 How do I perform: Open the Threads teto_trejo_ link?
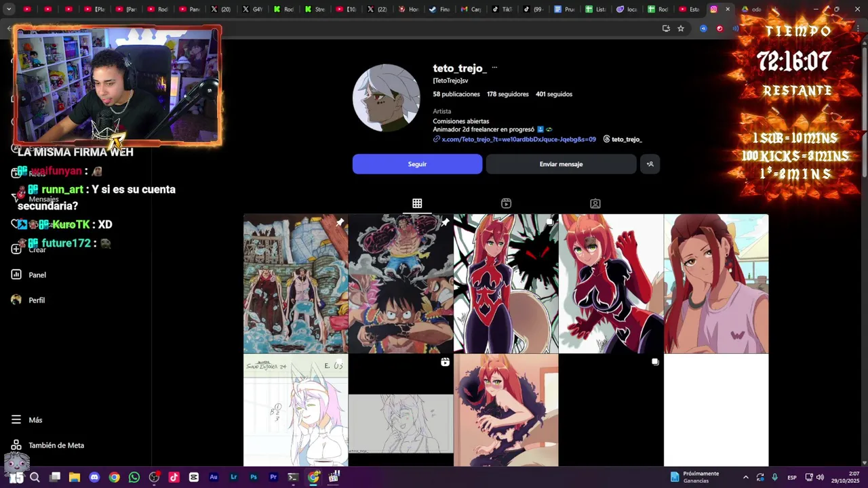click(x=623, y=139)
